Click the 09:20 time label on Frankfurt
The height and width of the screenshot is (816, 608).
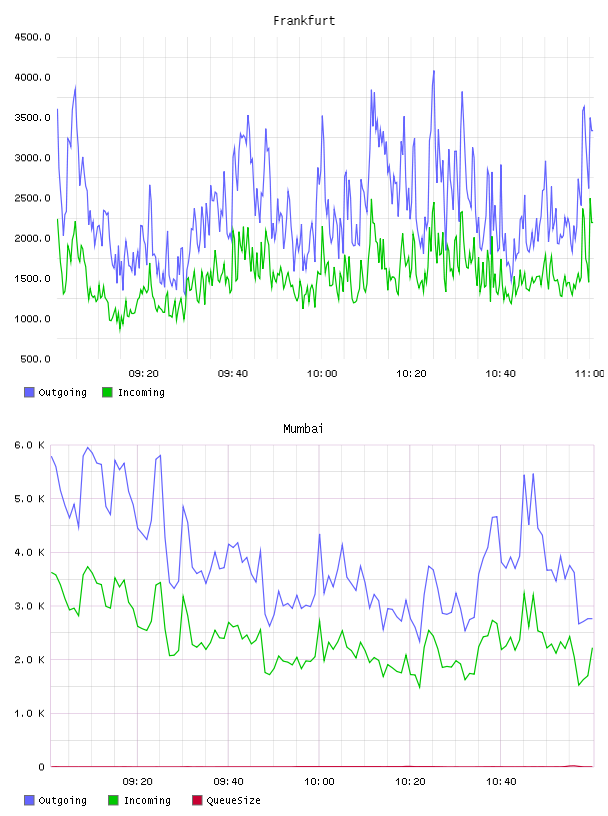[x=144, y=374]
